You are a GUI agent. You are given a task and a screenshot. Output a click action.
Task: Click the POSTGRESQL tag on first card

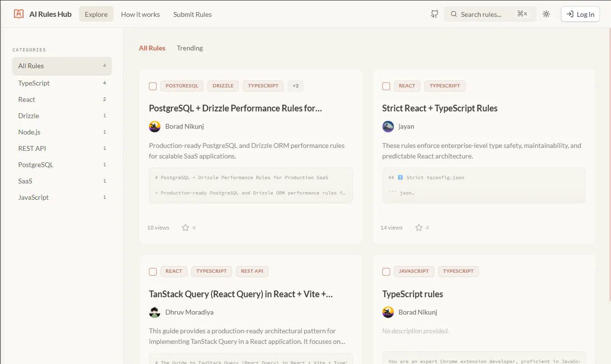pos(182,86)
